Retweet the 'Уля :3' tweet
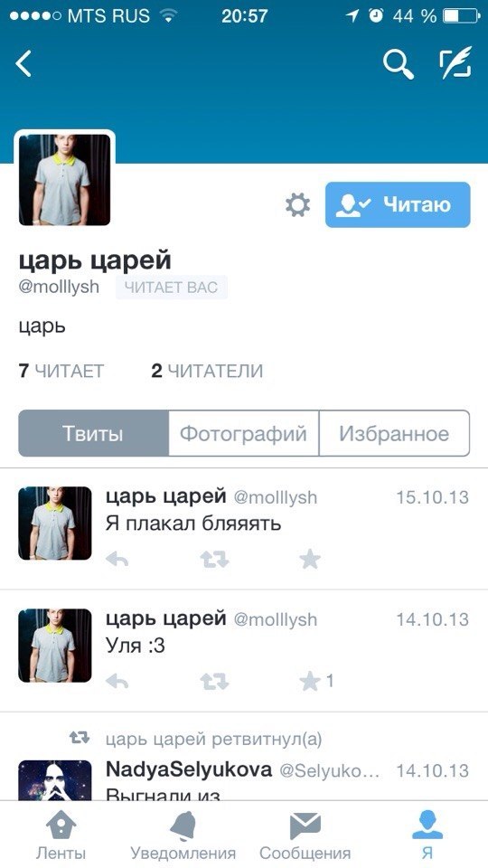This screenshot has height=868, width=488. coord(214,682)
